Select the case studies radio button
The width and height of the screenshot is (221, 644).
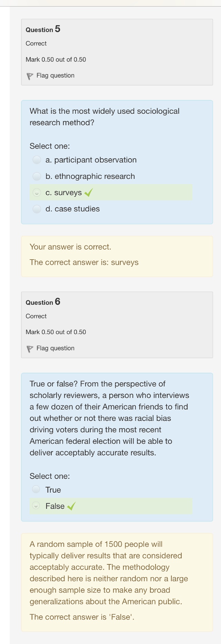pos(37,209)
